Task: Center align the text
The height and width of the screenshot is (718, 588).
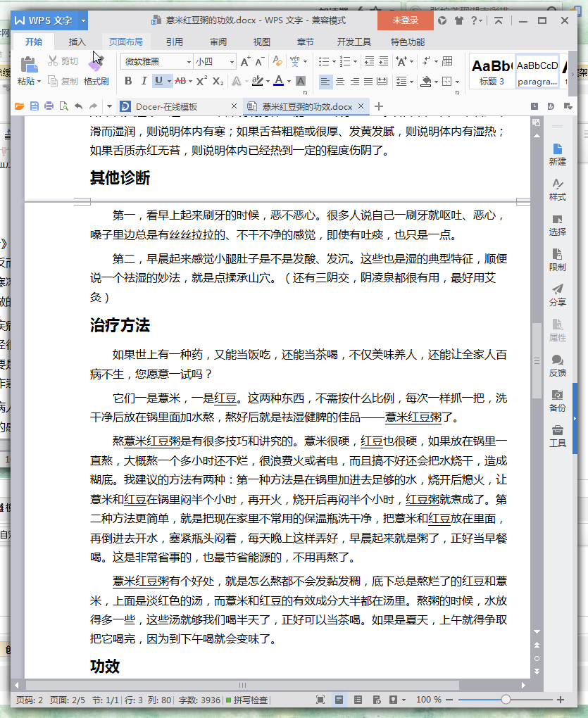Action: pyautogui.click(x=340, y=82)
